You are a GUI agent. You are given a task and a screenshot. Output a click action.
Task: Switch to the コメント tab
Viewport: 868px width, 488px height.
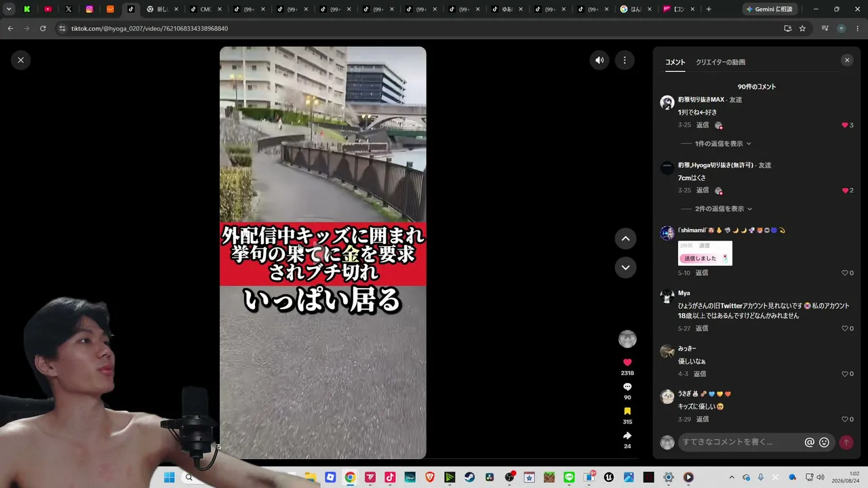675,62
